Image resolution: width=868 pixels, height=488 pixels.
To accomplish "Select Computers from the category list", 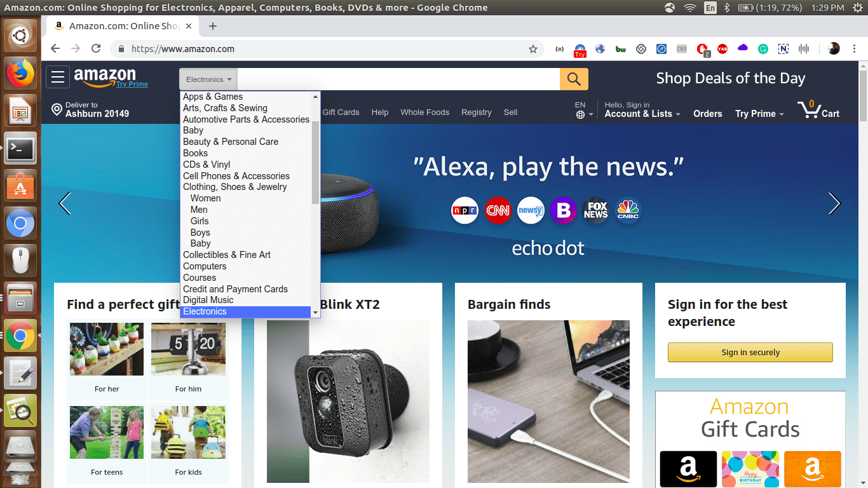I will (205, 266).
